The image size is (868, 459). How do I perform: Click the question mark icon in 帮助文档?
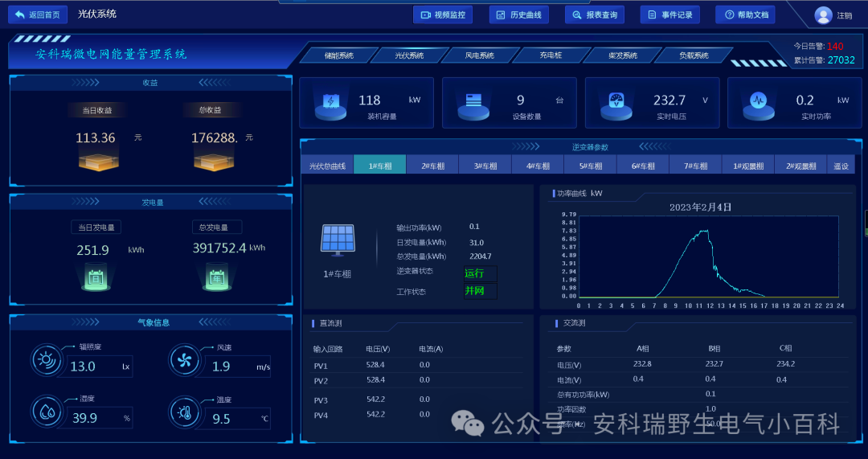pos(729,15)
